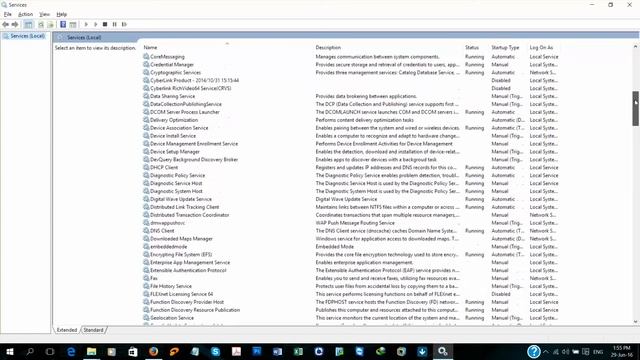The image size is (640, 360).
Task: Toggle Show/Hide Console Tree toolbar icon
Action: (x=28, y=24)
